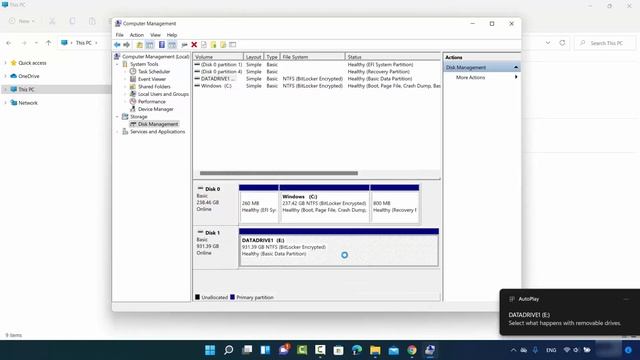Viewport: 640px width, 360px height.
Task: Sort by the Type column header
Action: coord(272,57)
